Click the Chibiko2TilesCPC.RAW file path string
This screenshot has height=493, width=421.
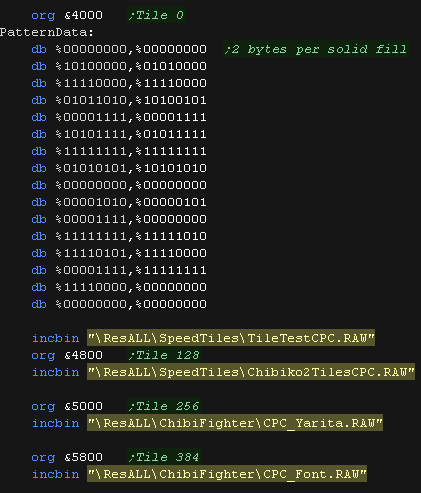tap(251, 372)
